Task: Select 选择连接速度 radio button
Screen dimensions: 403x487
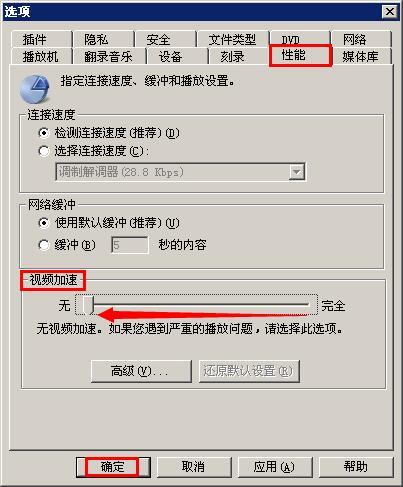Action: coord(44,151)
